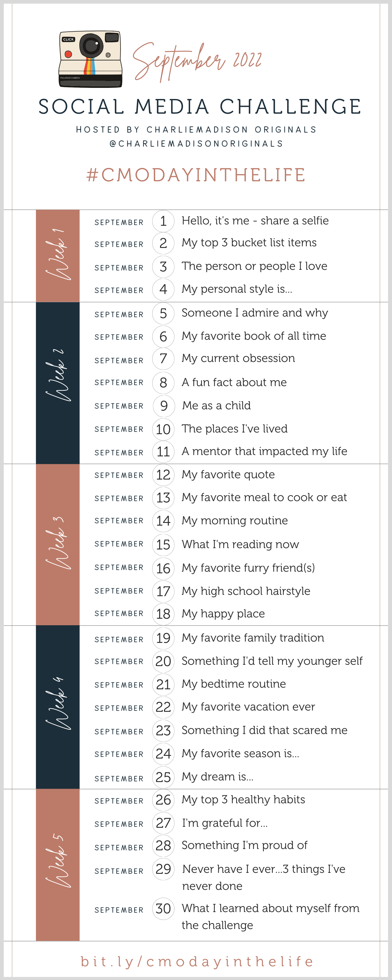Image resolution: width=392 pixels, height=980 pixels.
Task: Select the 'My morning routine' prompt
Action: click(235, 521)
